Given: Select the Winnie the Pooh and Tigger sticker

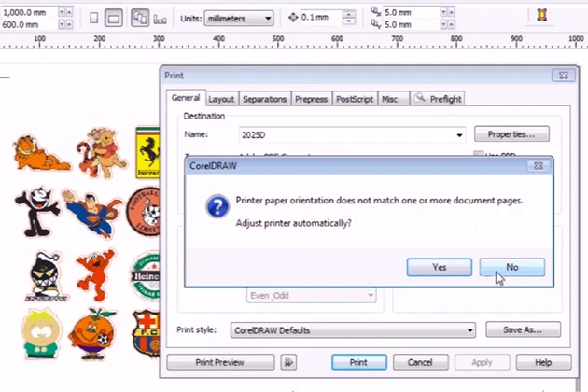Looking at the screenshot, I should (103, 152).
